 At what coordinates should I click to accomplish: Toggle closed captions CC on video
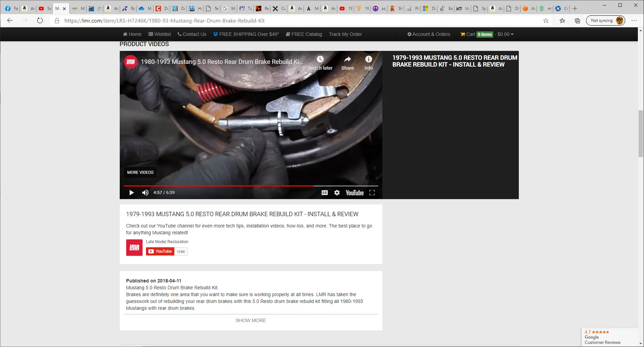pyautogui.click(x=325, y=193)
